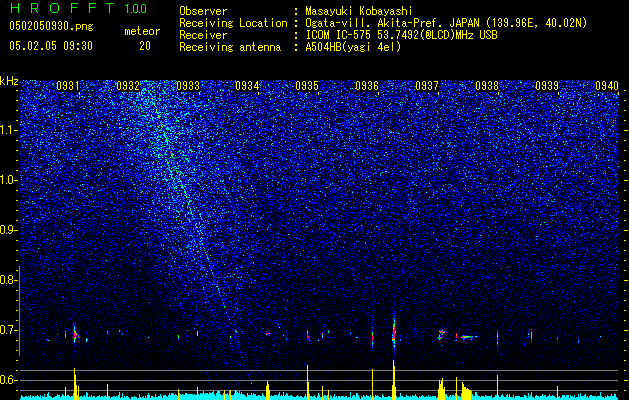Click the long-duration echo after 0937
This screenshot has width=629, height=400.
point(468,337)
